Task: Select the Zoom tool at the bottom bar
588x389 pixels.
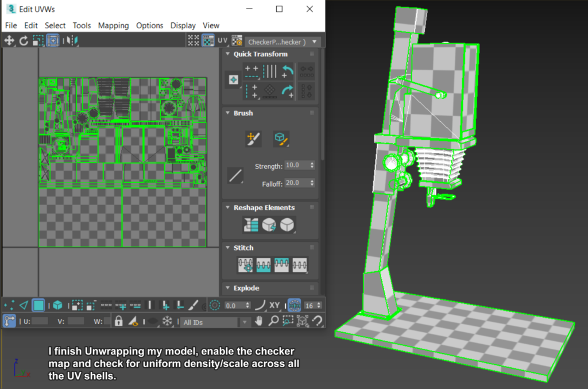Action: pos(273,322)
